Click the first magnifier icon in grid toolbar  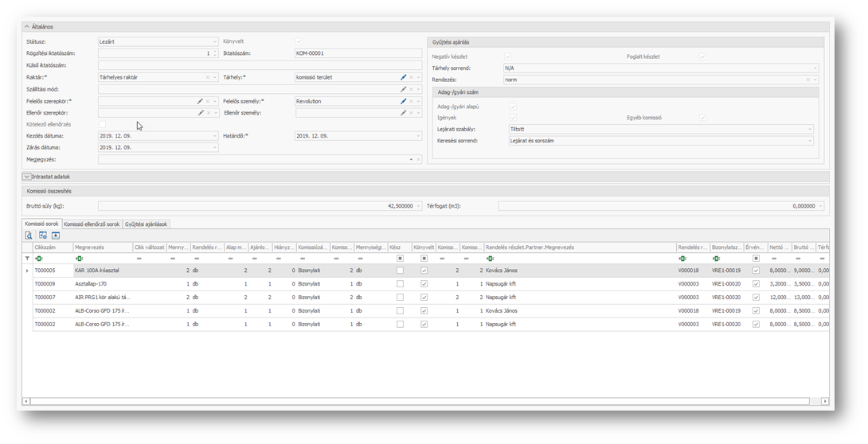point(29,236)
